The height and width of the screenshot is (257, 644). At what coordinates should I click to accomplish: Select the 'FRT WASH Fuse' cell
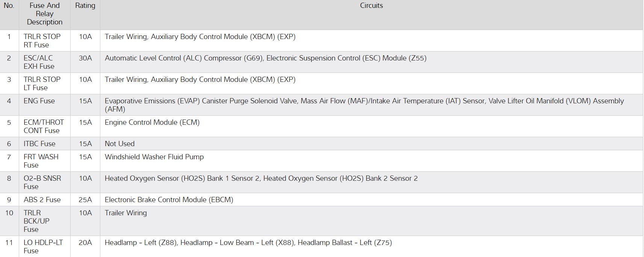coord(41,161)
